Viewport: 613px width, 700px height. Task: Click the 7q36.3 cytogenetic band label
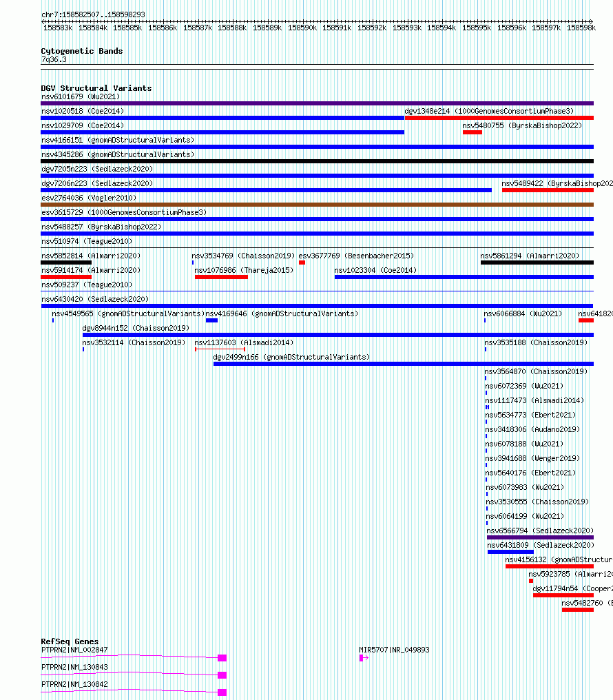[54, 59]
